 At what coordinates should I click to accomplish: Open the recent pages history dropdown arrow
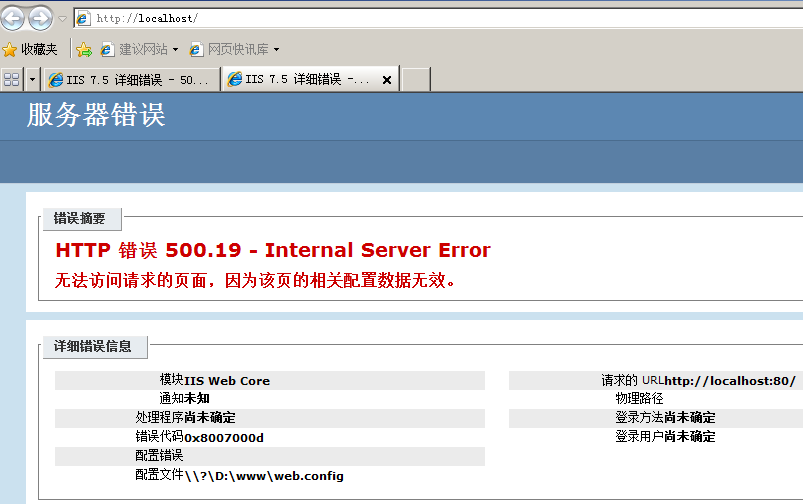pyautogui.click(x=62, y=19)
